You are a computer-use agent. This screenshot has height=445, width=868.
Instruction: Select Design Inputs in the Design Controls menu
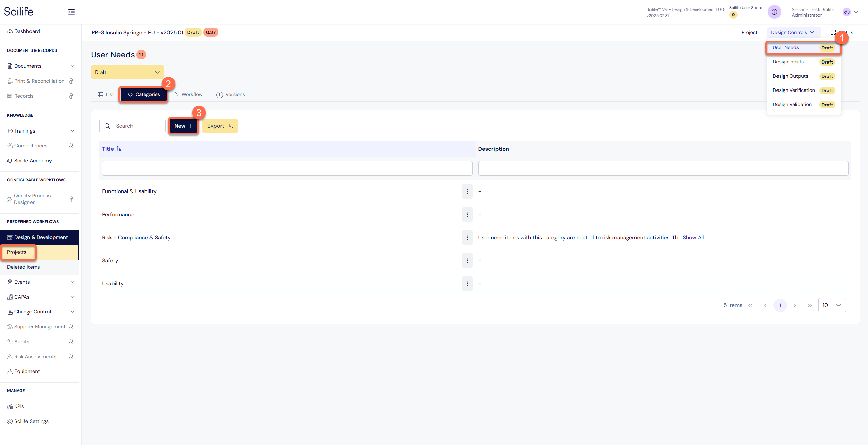[x=803, y=62]
